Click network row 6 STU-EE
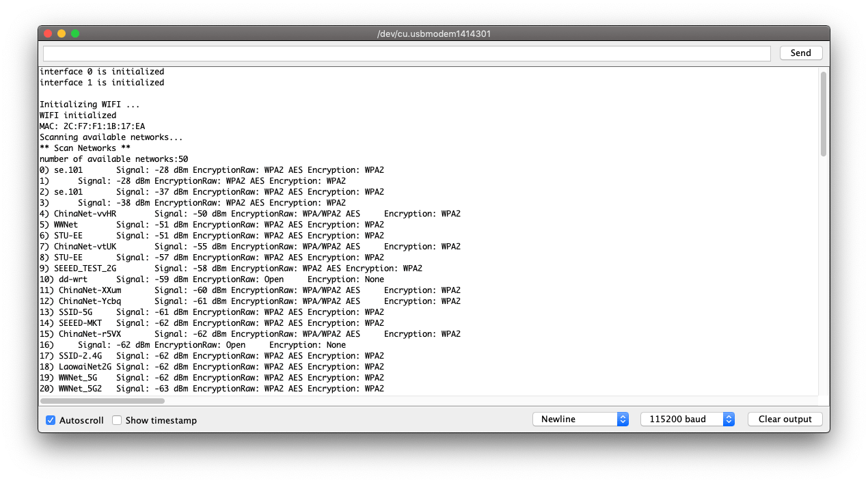The width and height of the screenshot is (868, 483). (212, 236)
